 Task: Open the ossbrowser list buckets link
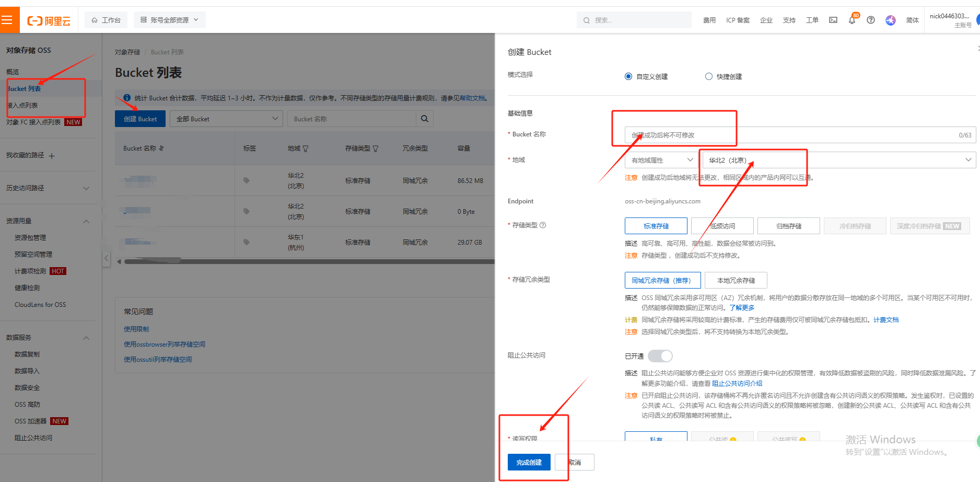(x=165, y=345)
